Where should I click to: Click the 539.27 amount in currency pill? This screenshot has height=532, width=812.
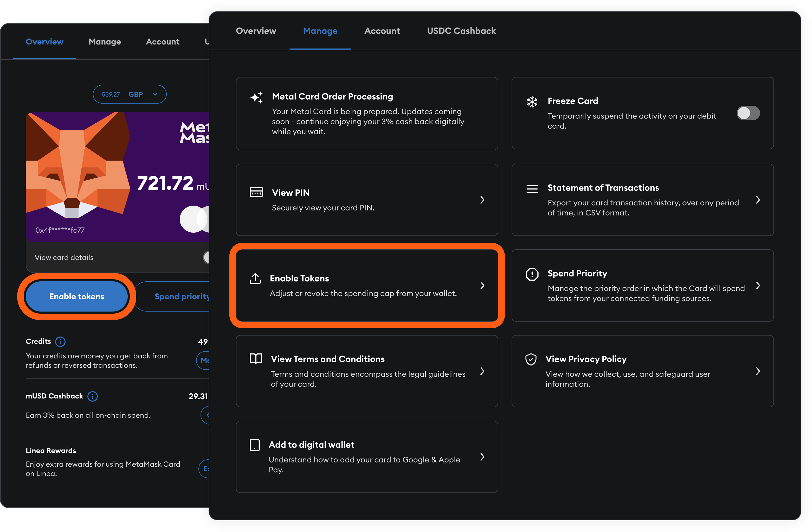111,94
